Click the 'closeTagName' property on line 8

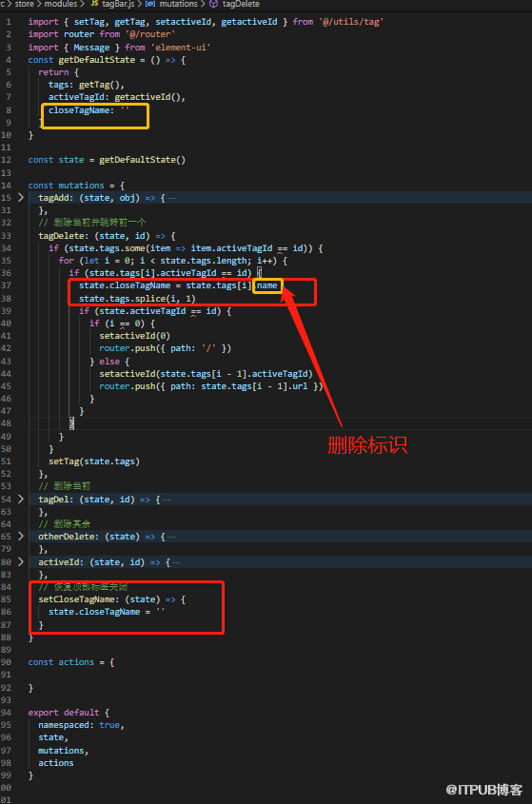(x=78, y=110)
